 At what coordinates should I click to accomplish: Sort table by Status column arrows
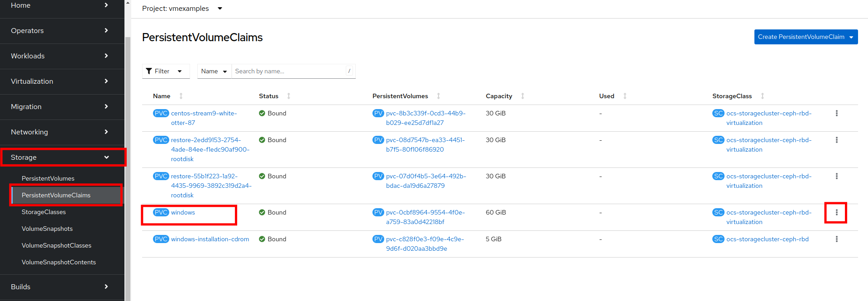289,96
